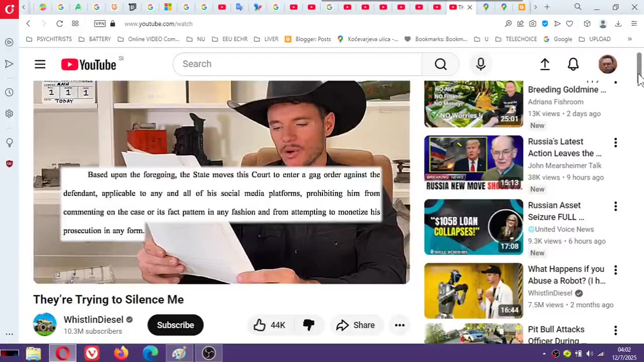
Task: Click the lightbulb icon in Opera sidebar
Action: coord(9,143)
